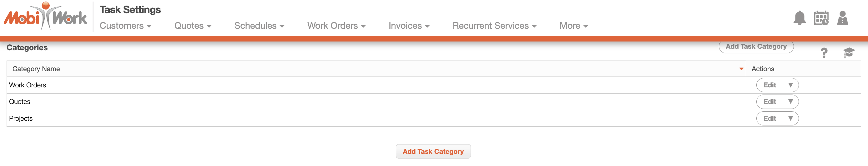
Task: Open the Schedules menu
Action: (259, 26)
